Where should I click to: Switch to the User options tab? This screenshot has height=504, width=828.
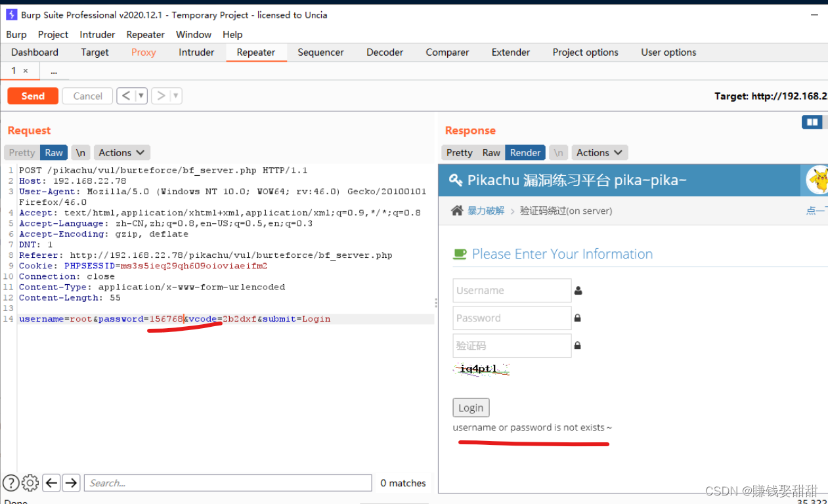coord(668,52)
